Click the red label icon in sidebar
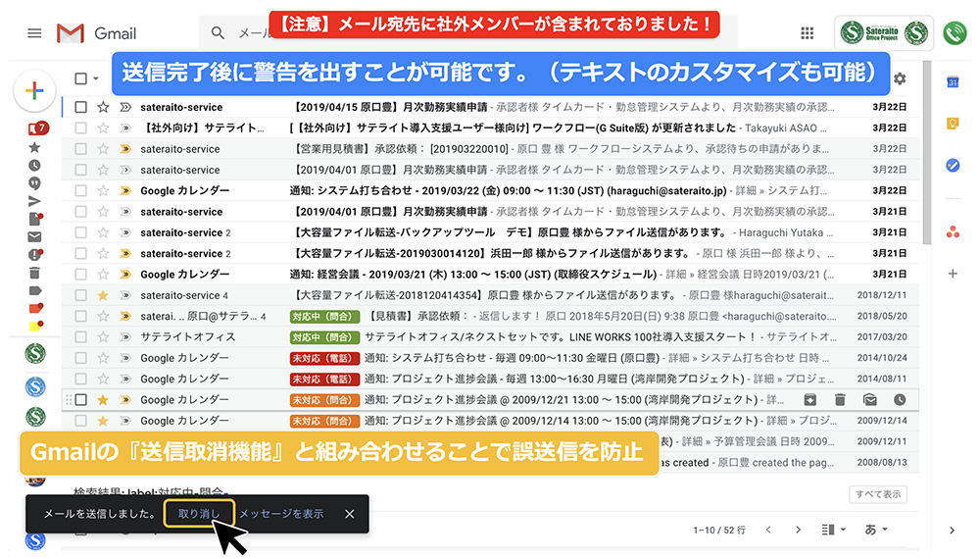The height and width of the screenshot is (559, 980). click(35, 308)
